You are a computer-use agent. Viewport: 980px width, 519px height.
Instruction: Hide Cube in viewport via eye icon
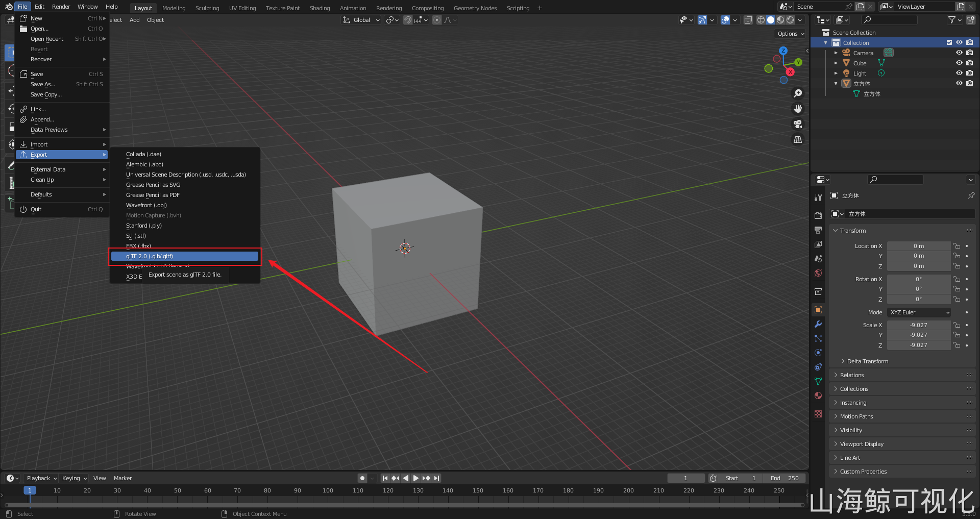pos(959,63)
